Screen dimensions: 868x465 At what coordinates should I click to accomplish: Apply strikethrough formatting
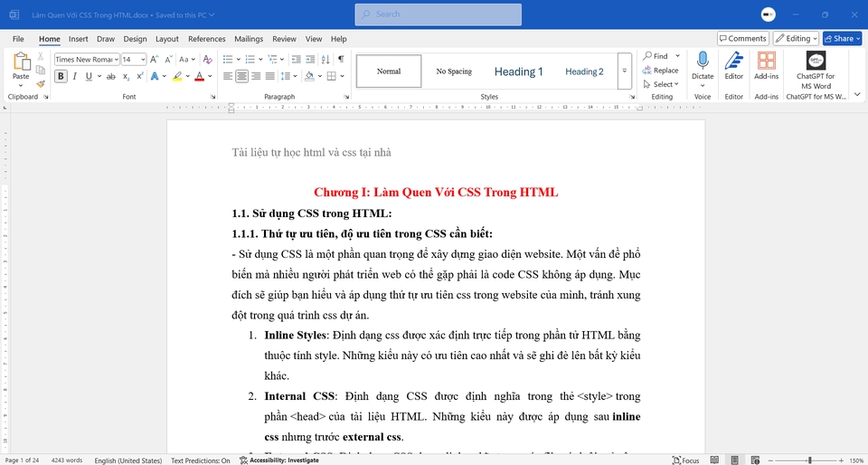pyautogui.click(x=110, y=76)
